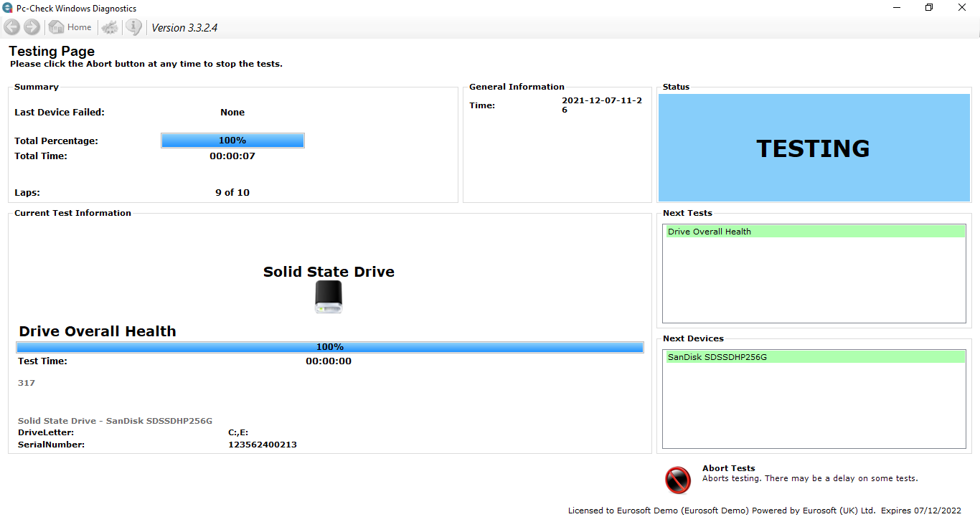
Task: Click the Abort Tests label
Action: [x=728, y=468]
